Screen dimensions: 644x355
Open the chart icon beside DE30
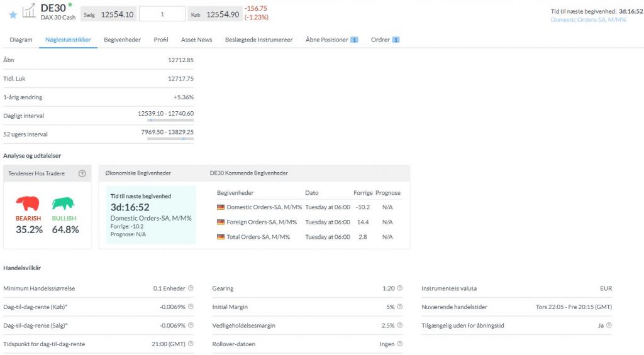29,11
